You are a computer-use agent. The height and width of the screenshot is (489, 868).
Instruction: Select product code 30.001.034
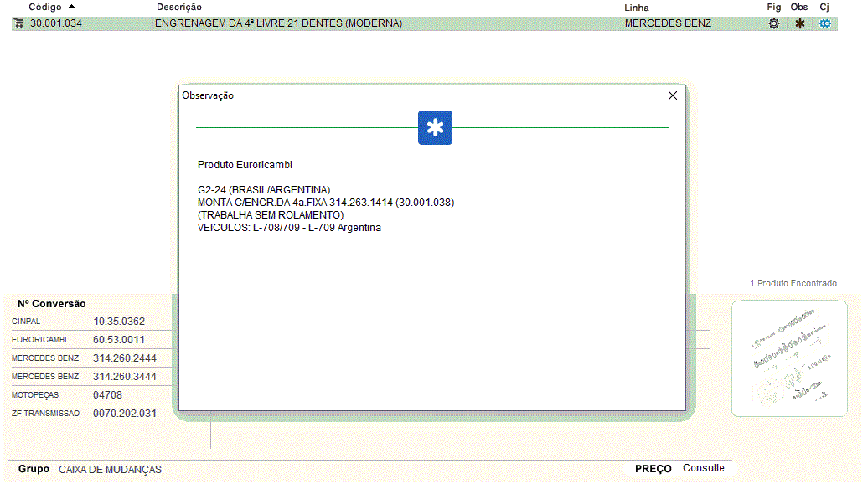(x=56, y=23)
